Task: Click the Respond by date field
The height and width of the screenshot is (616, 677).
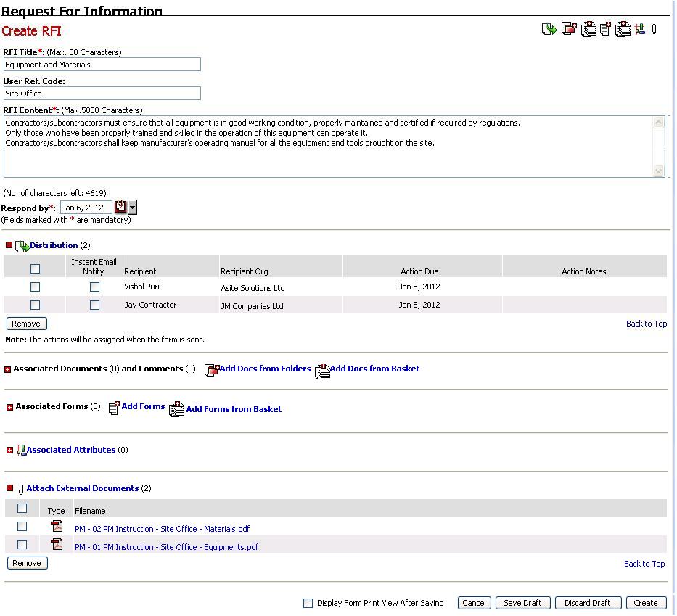Action: [x=86, y=208]
